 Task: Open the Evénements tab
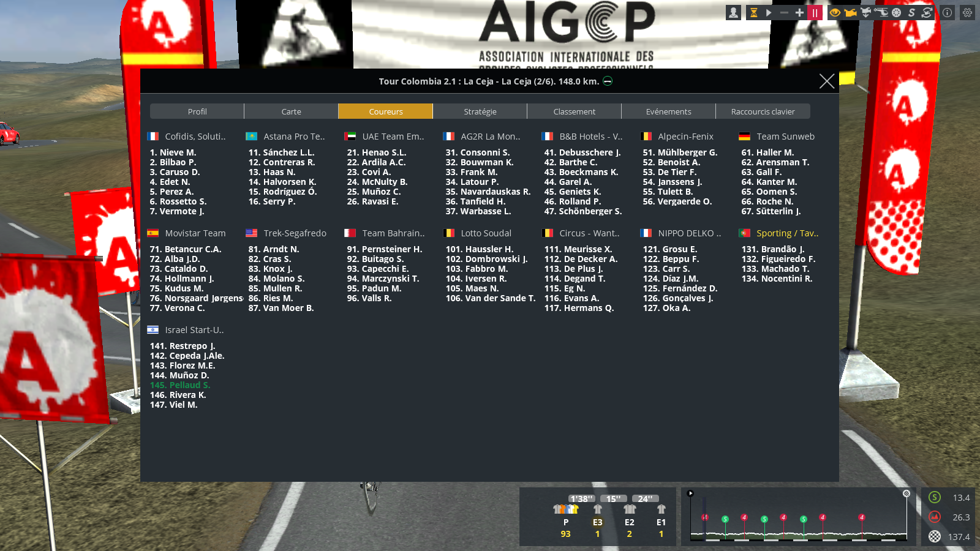[669, 111]
